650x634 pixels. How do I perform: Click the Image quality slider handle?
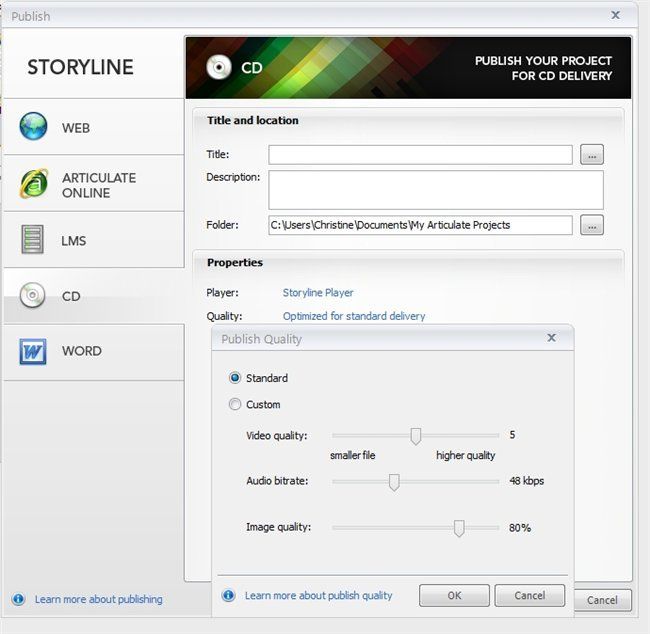458,528
